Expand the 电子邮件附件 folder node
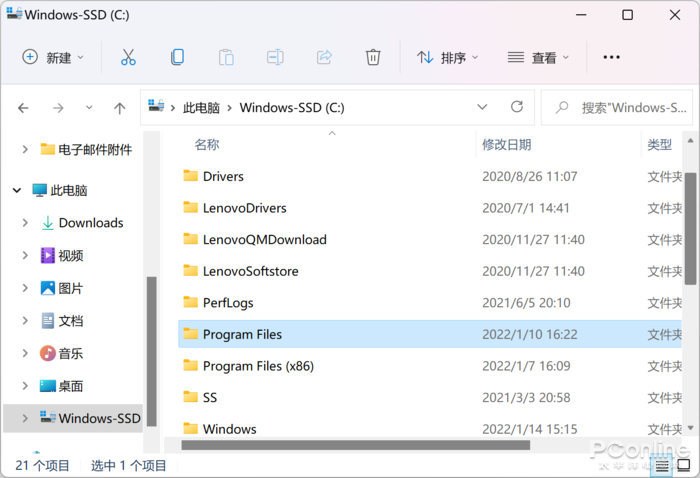 [x=25, y=149]
